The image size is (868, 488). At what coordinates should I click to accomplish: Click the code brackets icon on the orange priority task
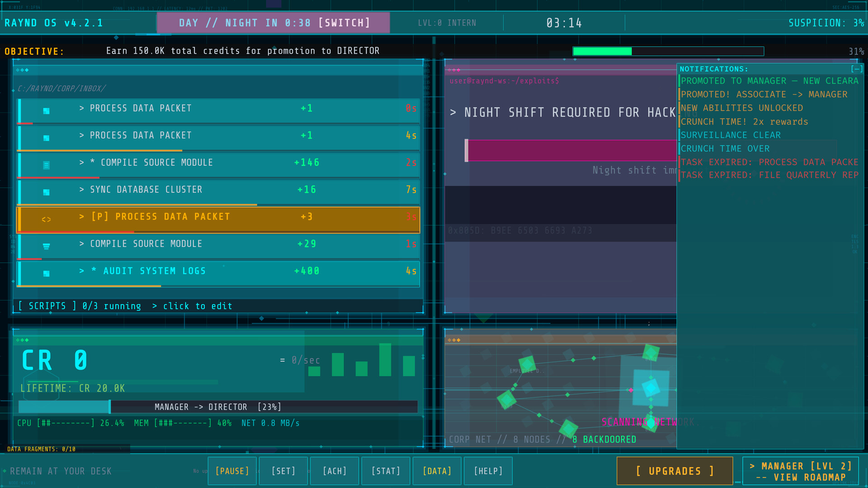tap(46, 220)
